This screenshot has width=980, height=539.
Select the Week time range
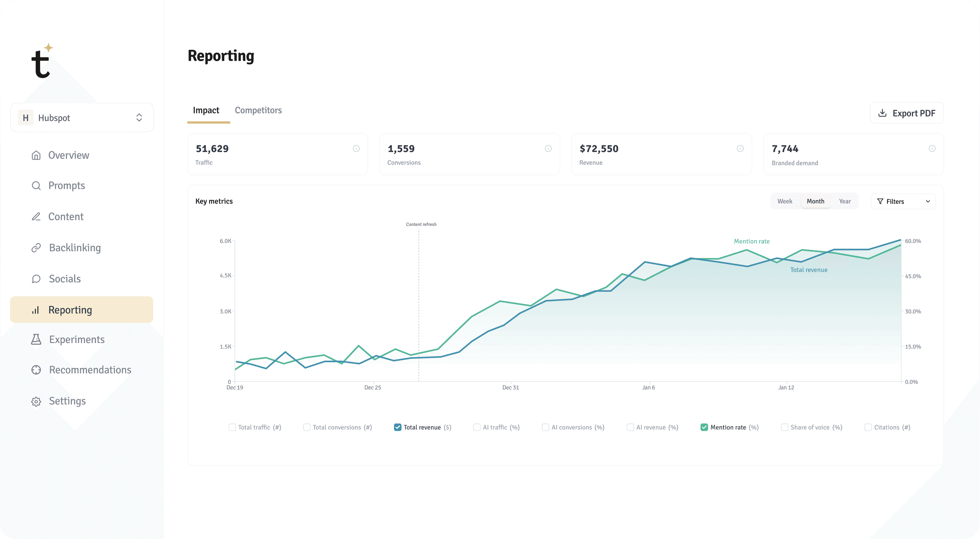pos(785,201)
